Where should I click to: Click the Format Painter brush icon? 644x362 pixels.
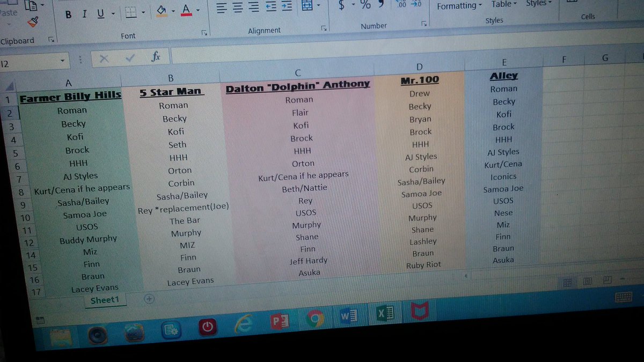pyautogui.click(x=32, y=21)
